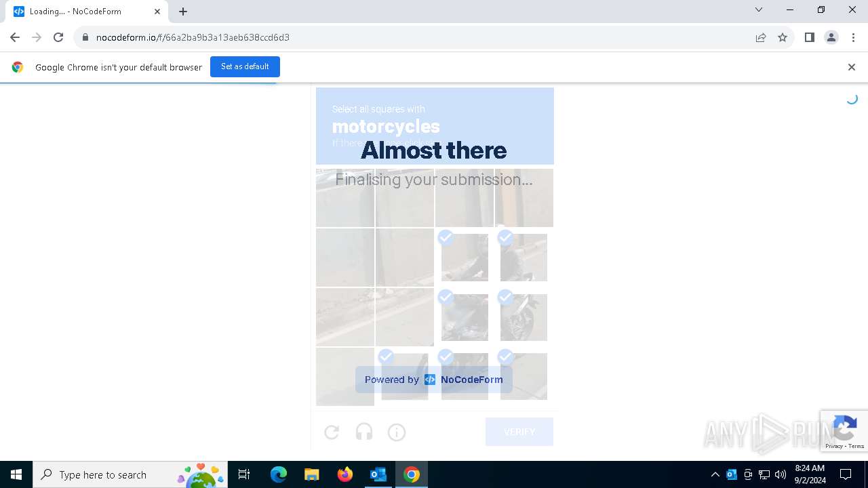The width and height of the screenshot is (868, 488).
Task: Open the notification center
Action: 846,474
